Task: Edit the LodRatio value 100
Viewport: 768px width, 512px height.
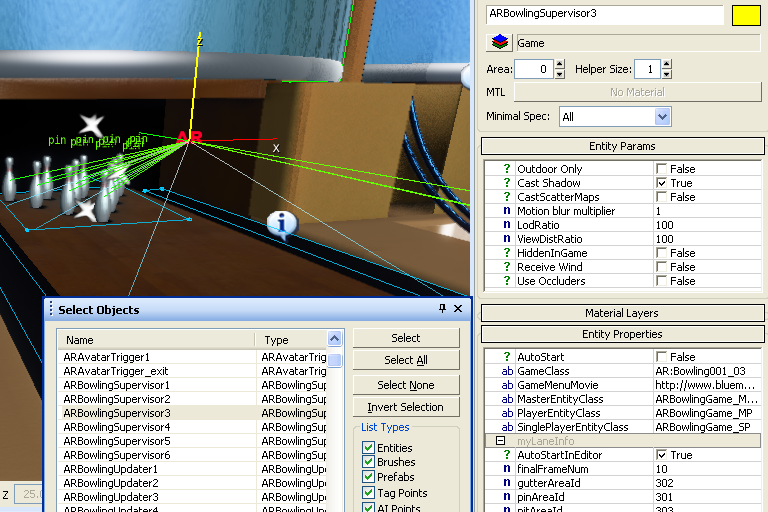Action: (x=707, y=225)
